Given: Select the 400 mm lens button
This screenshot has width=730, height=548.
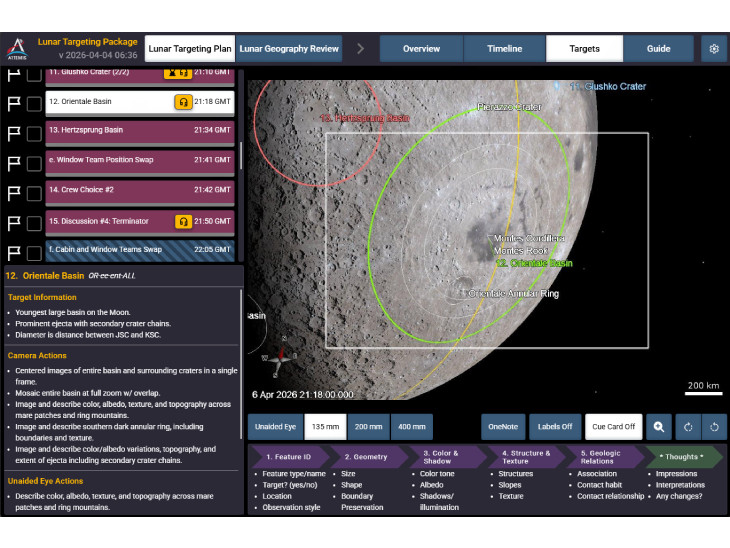Looking at the screenshot, I should 411,427.
